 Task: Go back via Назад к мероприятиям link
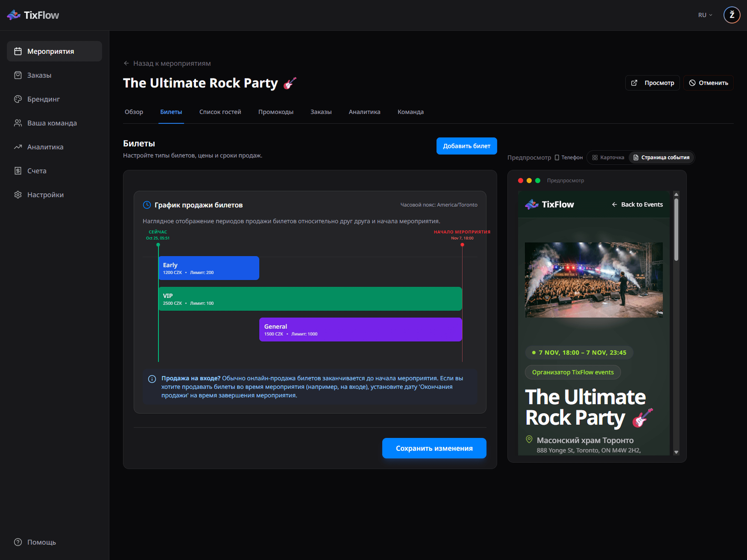pos(167,63)
